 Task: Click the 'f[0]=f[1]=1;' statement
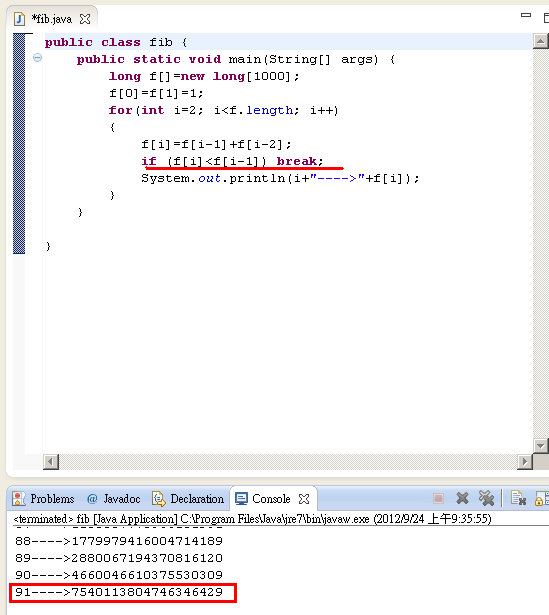[156, 93]
